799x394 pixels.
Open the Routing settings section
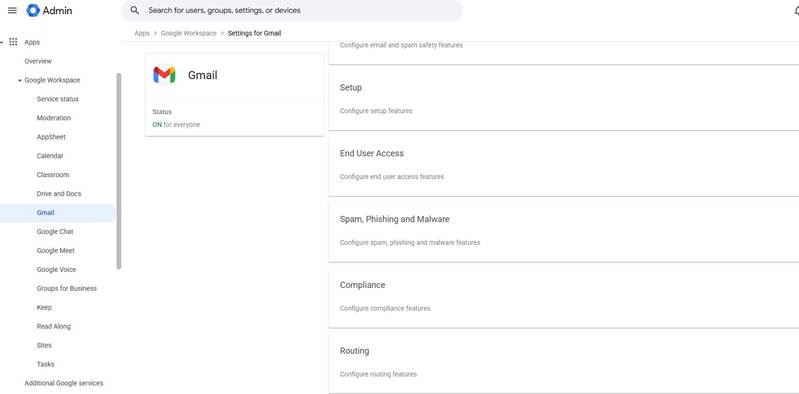564,361
